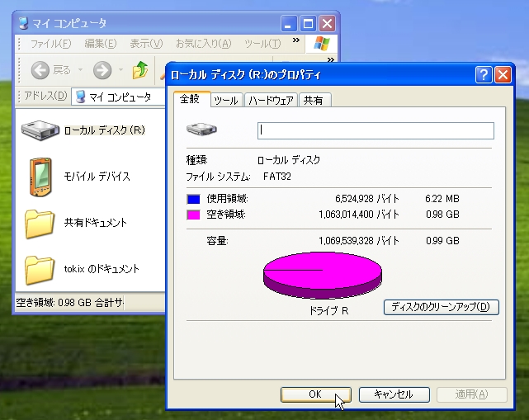529x420 pixels.
Task: Click the 1,069,539,328 バイト capacity value
Action: click(x=359, y=240)
